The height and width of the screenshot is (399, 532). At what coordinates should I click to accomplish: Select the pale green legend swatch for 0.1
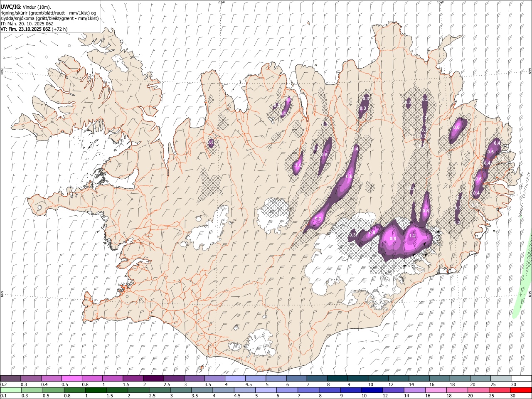click(x=11, y=390)
